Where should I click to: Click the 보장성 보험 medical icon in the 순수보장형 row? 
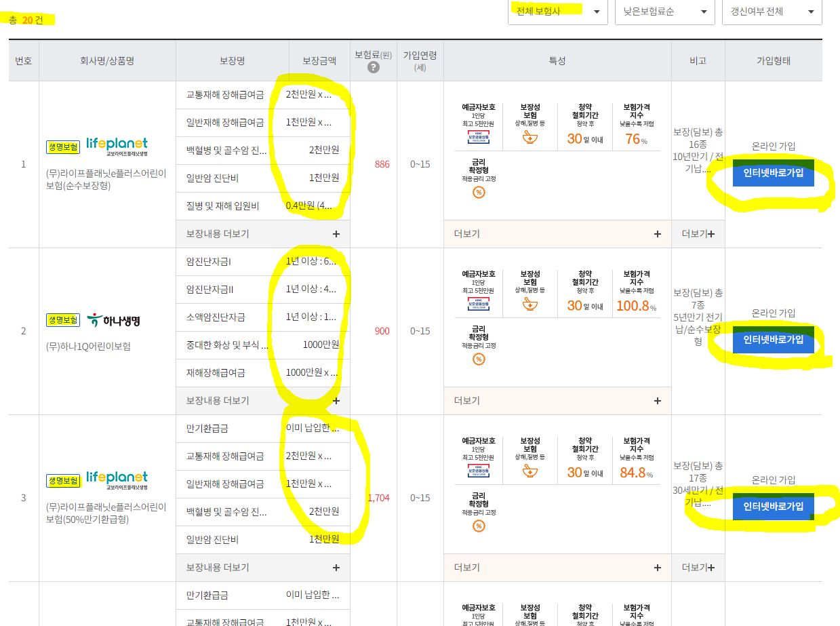(x=529, y=138)
